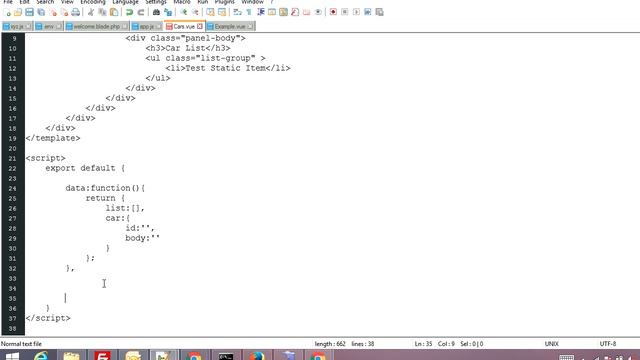Close the app.js tab
Viewport: 640px width, 360px height.
tap(158, 27)
